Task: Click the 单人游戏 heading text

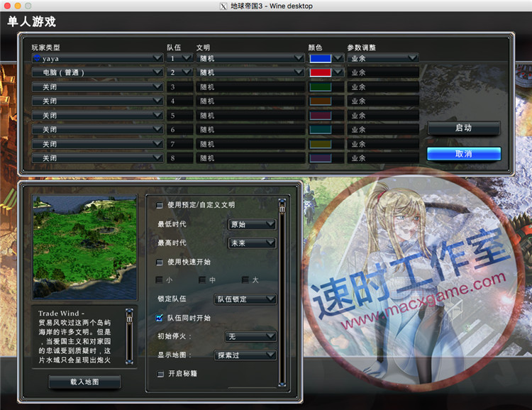Action: coord(31,22)
